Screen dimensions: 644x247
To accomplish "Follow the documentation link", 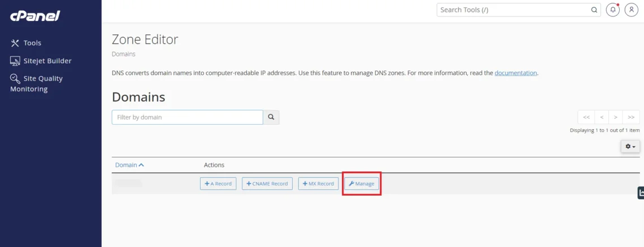I will [x=515, y=73].
